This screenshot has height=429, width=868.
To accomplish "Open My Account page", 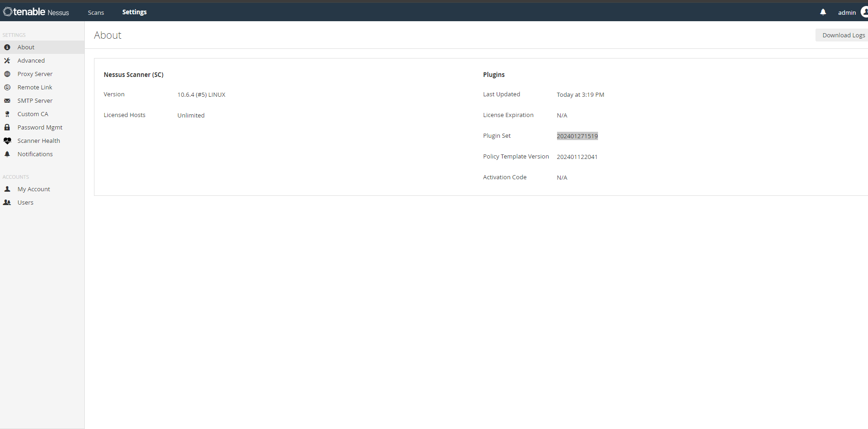I will 42,189.
